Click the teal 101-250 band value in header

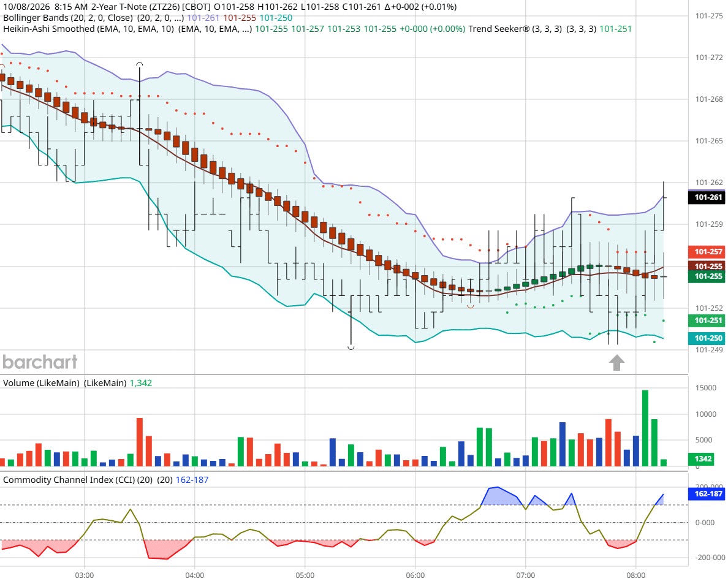[x=276, y=18]
